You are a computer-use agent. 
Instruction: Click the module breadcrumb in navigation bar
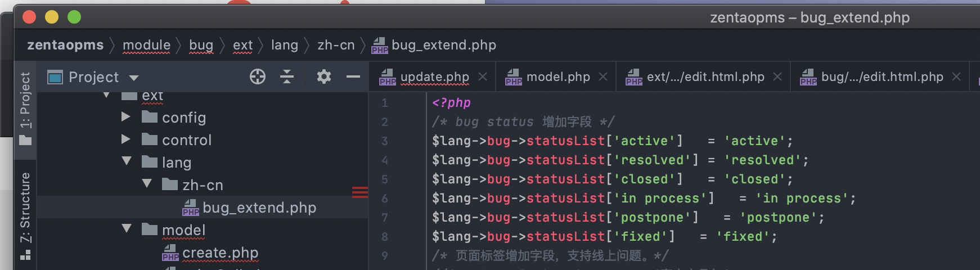[146, 45]
